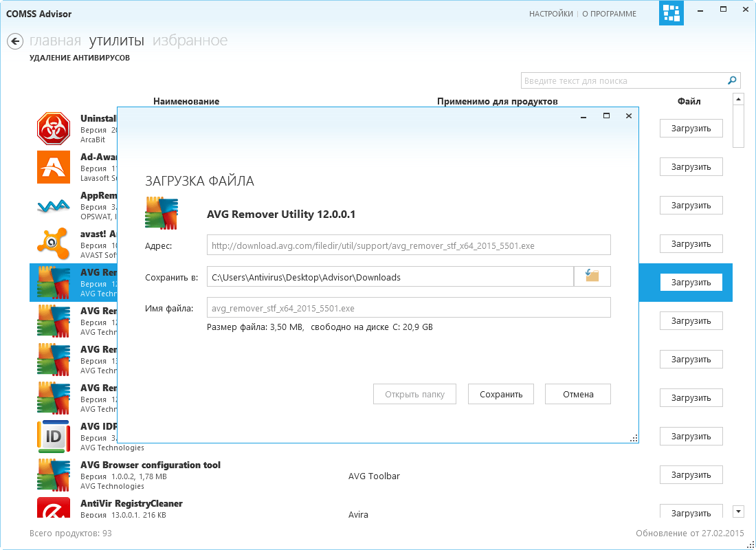This screenshot has width=756, height=550.
Task: Click list scrollbar up arrow
Action: (738, 99)
